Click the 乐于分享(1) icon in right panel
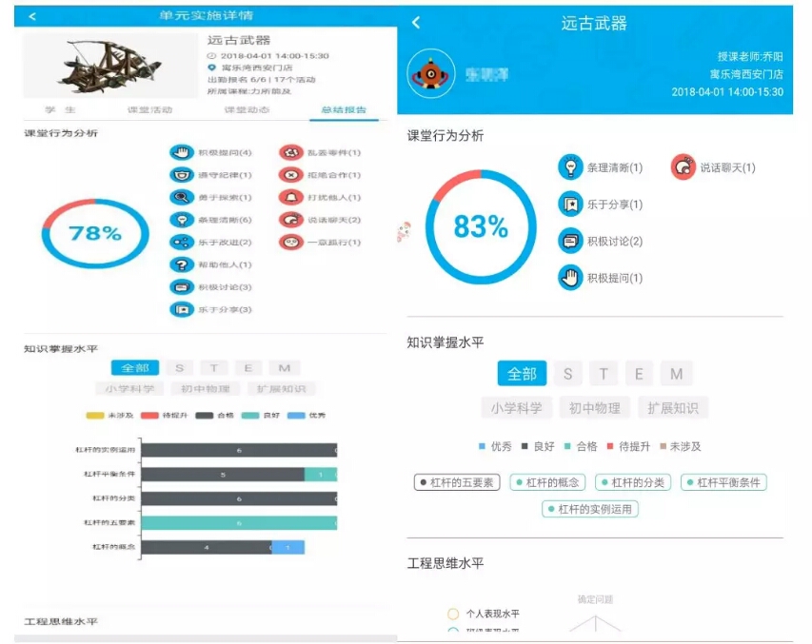This screenshot has width=812, height=644. click(x=570, y=205)
